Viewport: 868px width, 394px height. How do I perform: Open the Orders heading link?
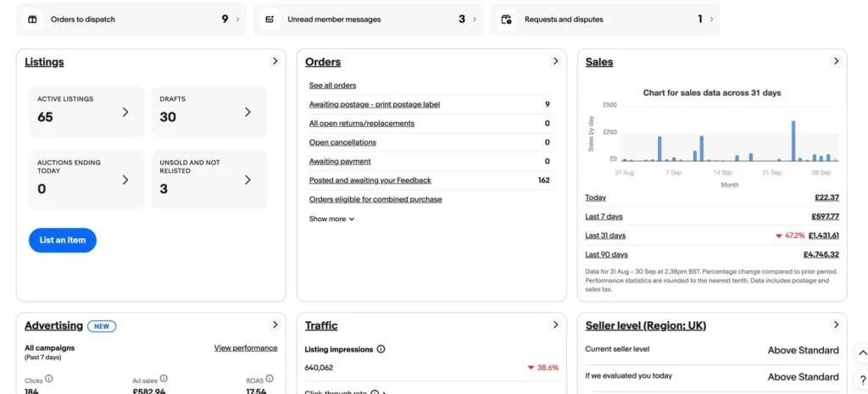click(323, 62)
